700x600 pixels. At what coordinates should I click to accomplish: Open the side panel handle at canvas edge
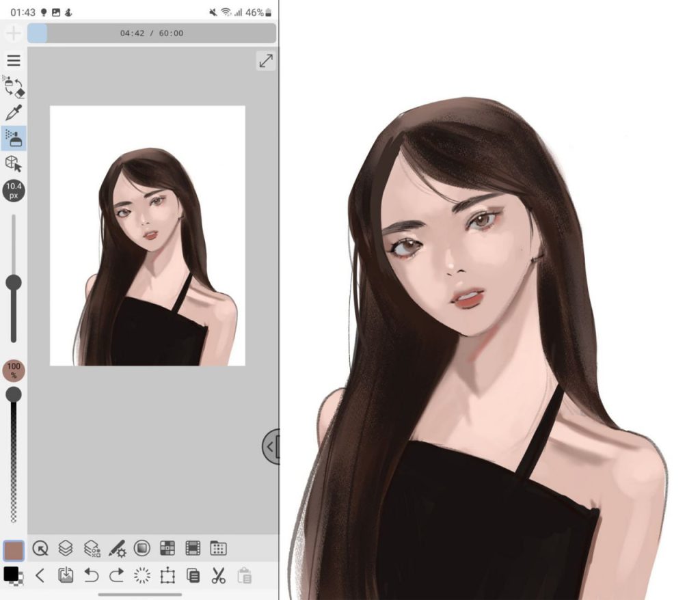(x=271, y=446)
